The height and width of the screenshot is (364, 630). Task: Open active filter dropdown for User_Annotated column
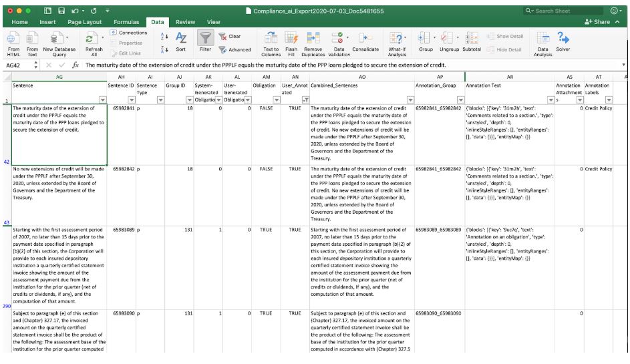point(305,100)
